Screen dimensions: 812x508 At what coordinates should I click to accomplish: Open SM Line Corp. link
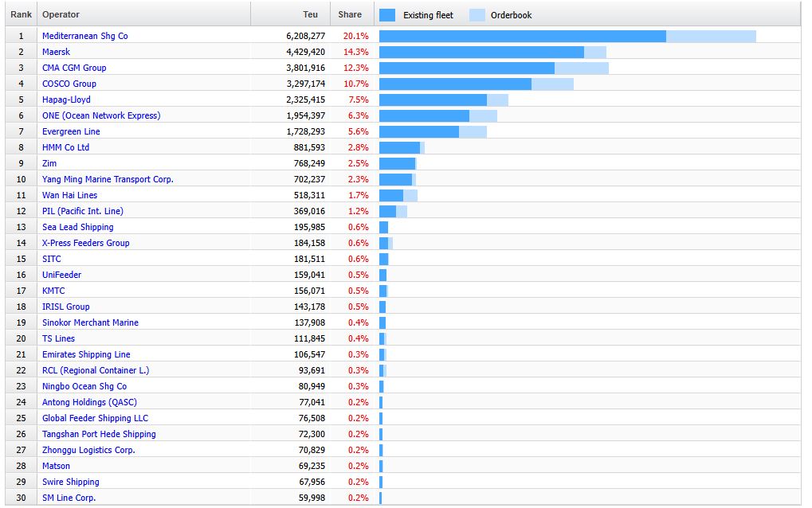[x=69, y=498]
